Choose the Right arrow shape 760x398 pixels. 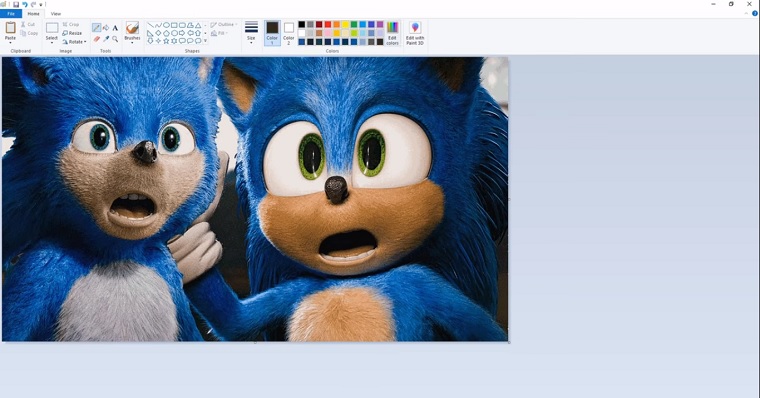click(x=182, y=33)
